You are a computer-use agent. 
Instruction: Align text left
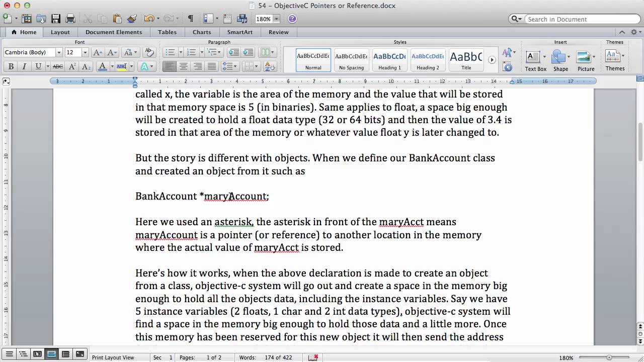(x=170, y=66)
